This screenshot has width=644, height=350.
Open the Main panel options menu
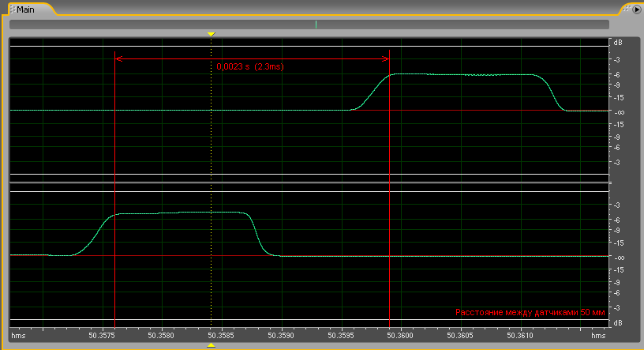point(637,9)
